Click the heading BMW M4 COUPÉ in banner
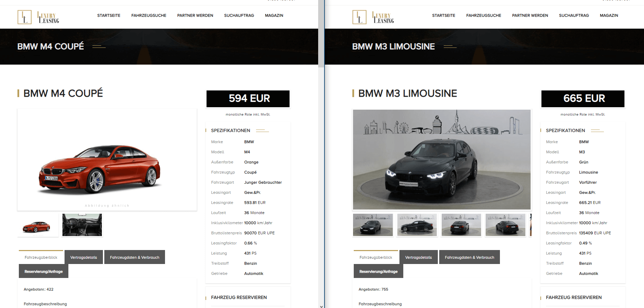 51,46
